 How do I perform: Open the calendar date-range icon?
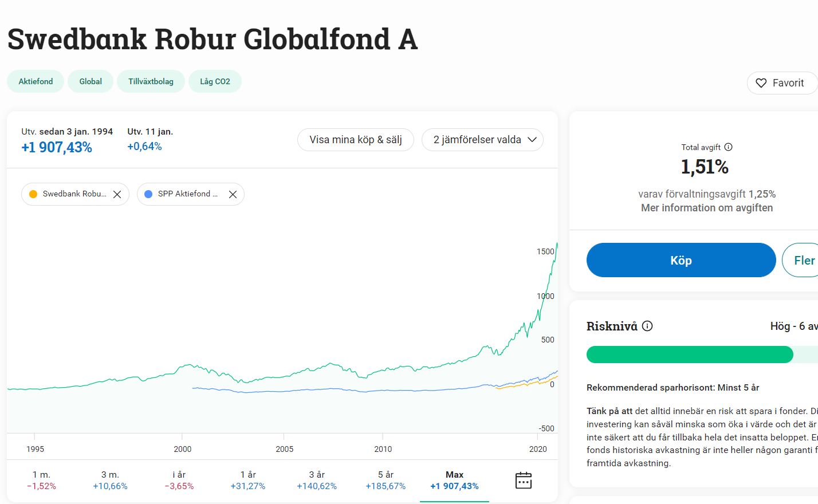pyautogui.click(x=523, y=480)
